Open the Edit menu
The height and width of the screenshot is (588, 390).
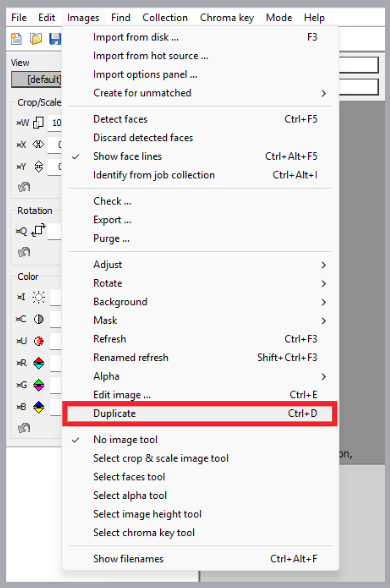(x=46, y=18)
